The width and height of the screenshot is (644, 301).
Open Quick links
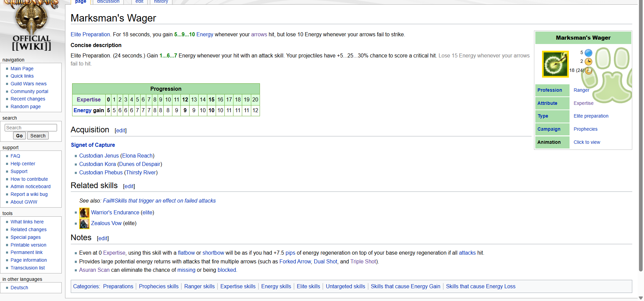pyautogui.click(x=22, y=76)
